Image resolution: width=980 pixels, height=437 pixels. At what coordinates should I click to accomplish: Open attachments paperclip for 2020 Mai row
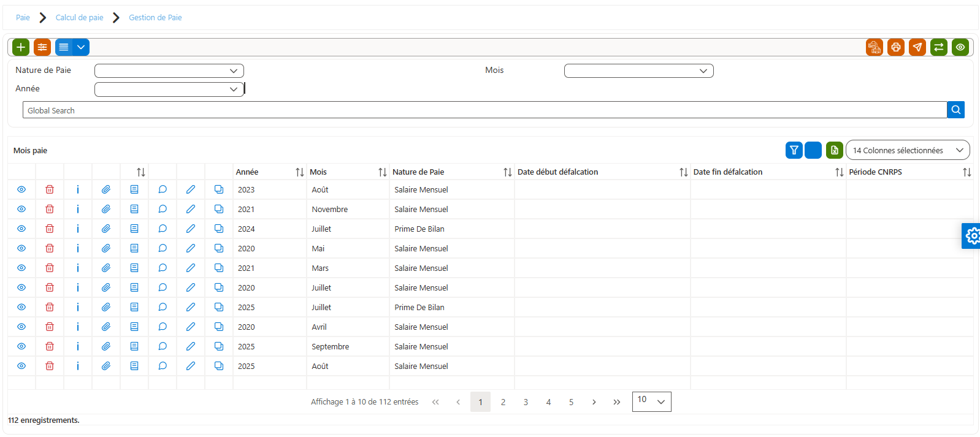point(106,248)
